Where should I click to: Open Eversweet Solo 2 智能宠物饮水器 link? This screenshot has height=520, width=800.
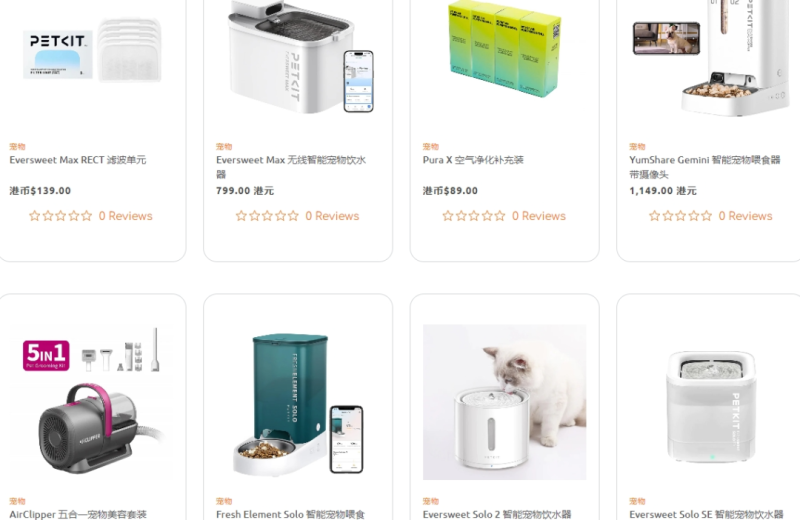pos(497,514)
